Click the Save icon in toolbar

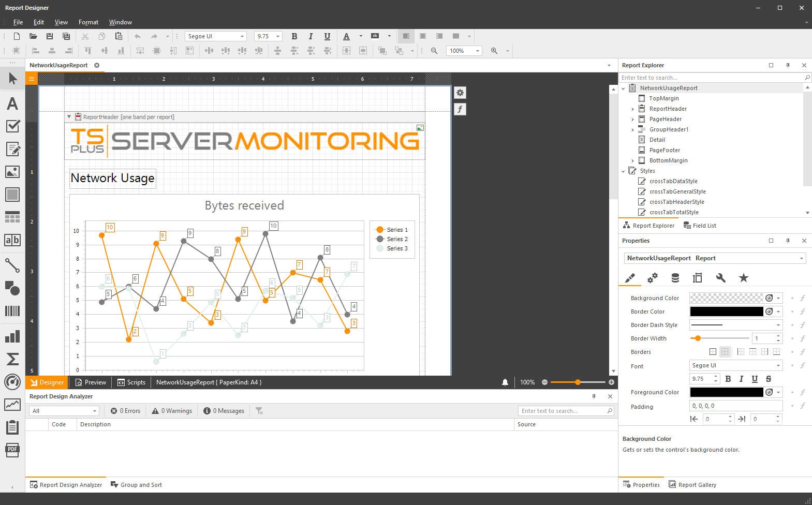pos(50,36)
